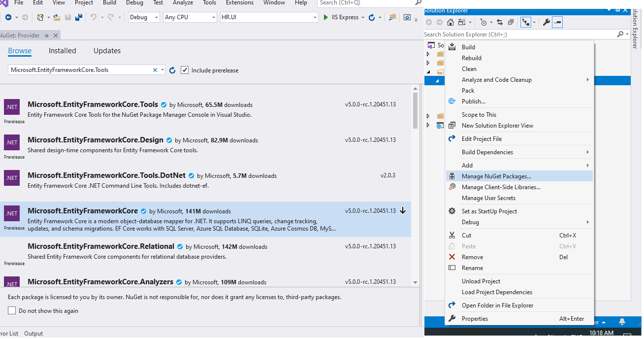644x339 pixels.
Task: Click the Find in Files toolbar icon
Action: click(x=392, y=17)
